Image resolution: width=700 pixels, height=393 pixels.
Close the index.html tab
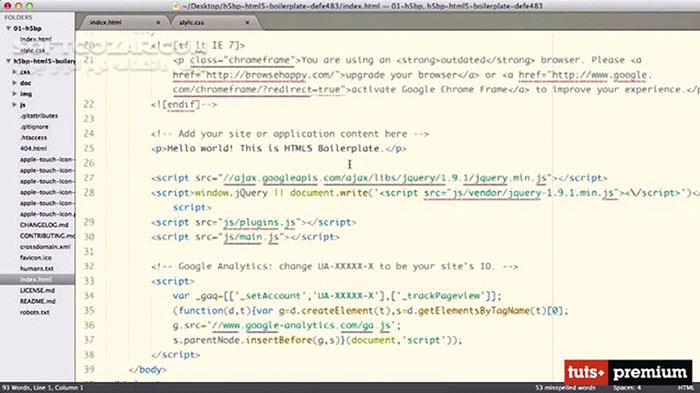(158, 22)
